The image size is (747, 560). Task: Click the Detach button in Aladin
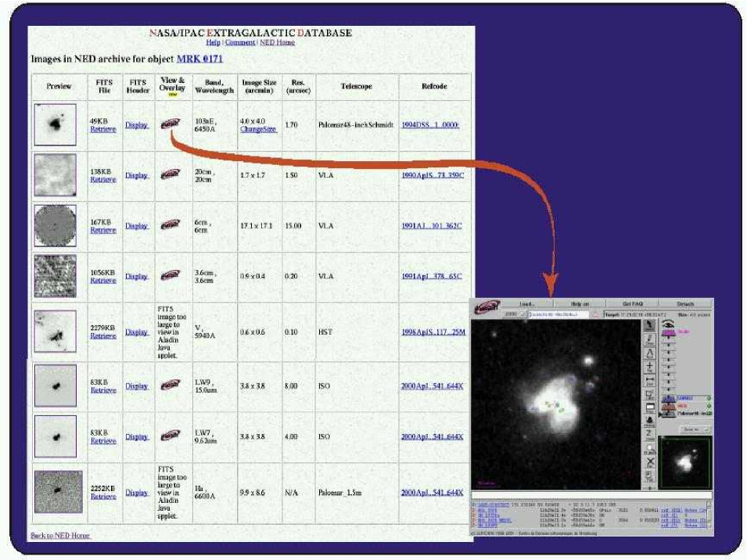685,303
